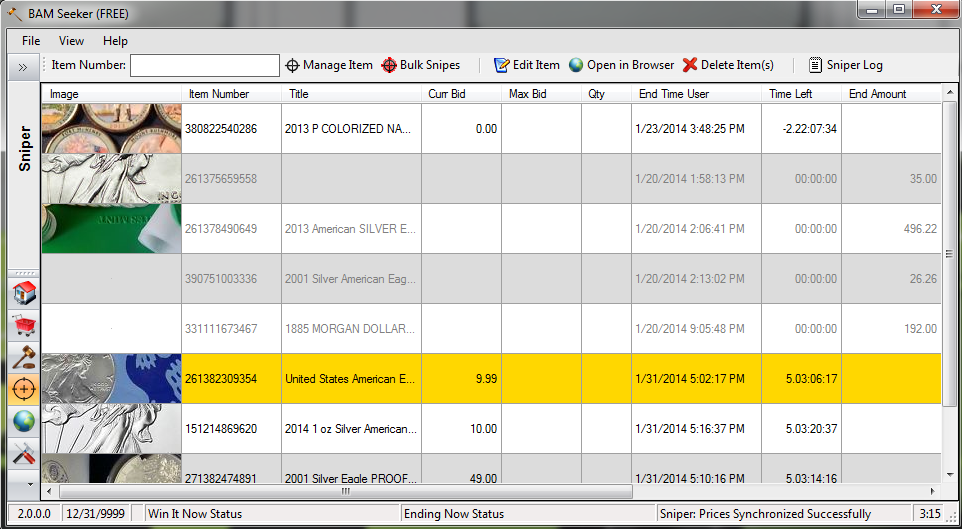The height and width of the screenshot is (529, 962).
Task: Open the View menu
Action: click(x=71, y=41)
